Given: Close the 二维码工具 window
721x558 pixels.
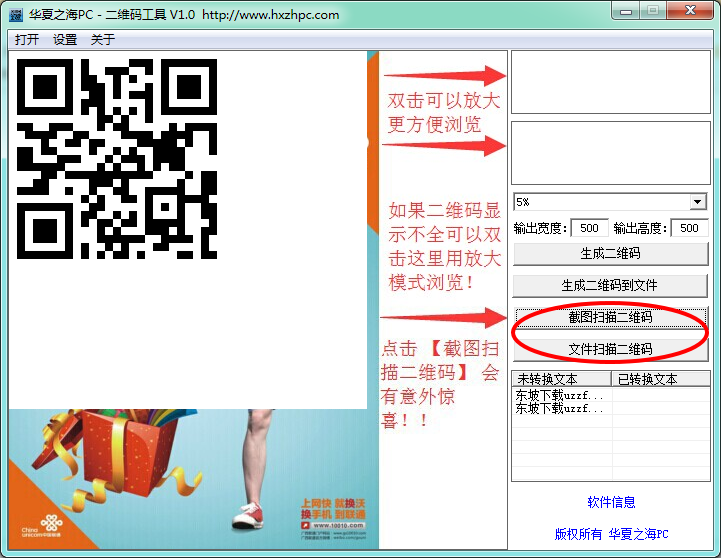Looking at the screenshot, I should (x=690, y=11).
